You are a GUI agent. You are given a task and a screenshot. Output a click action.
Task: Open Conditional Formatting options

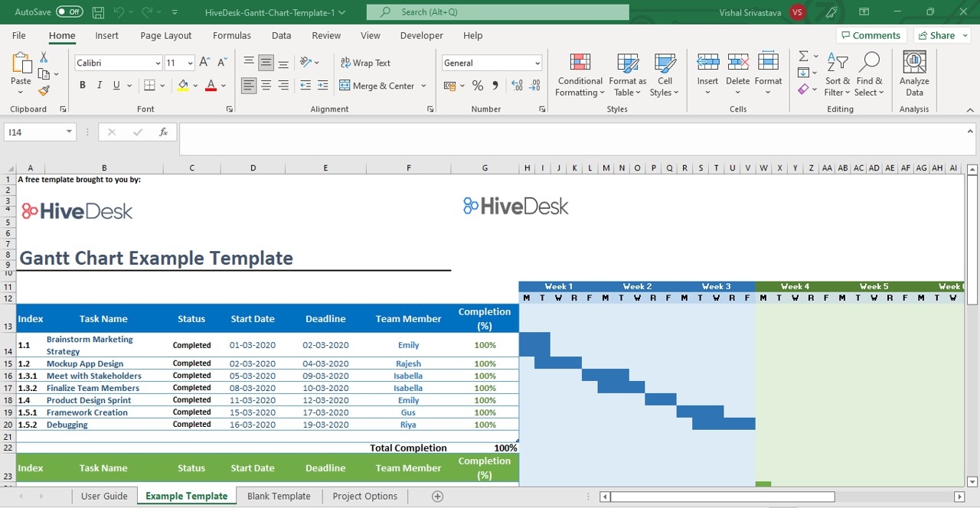pos(580,73)
